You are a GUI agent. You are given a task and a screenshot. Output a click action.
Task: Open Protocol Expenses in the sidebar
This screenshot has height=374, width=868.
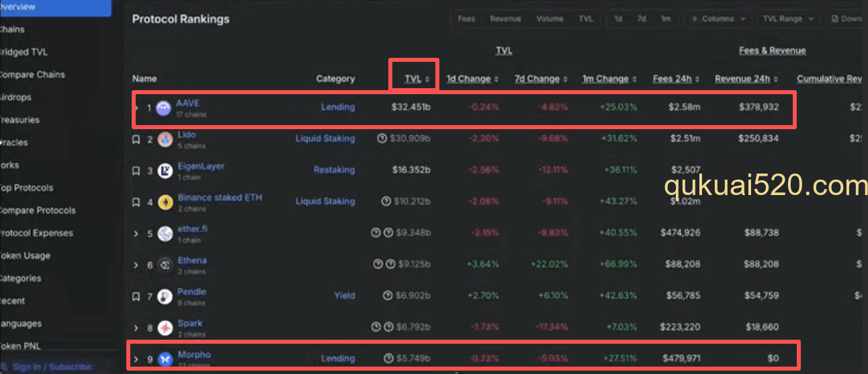[x=36, y=233]
